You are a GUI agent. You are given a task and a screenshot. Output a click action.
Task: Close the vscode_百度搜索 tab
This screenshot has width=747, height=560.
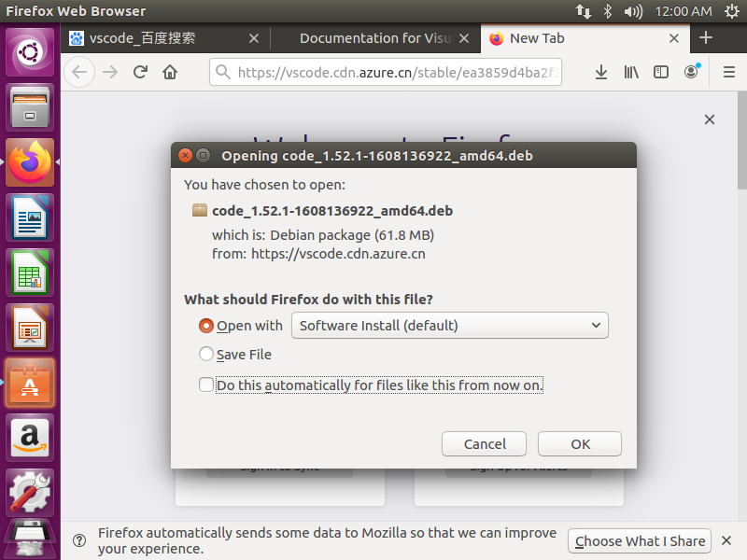point(254,38)
